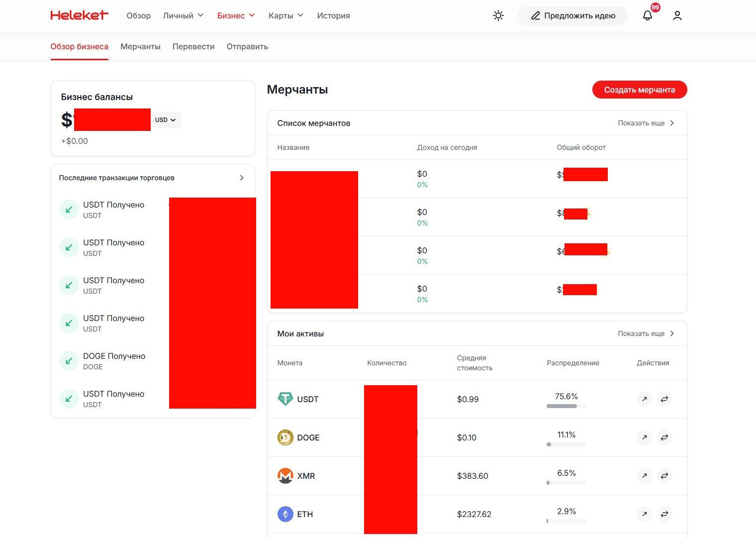Switch to the Мерчанты tab
Image resolution: width=756 pixels, height=538 pixels.
pyautogui.click(x=140, y=46)
